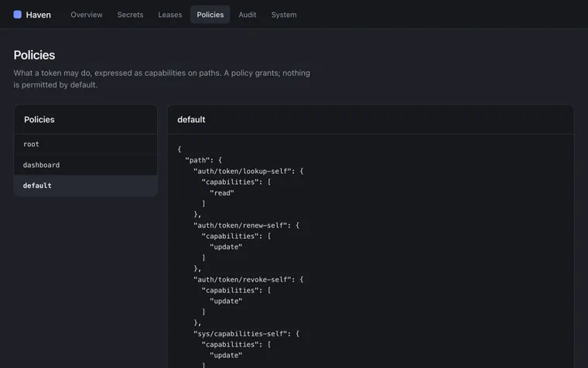The height and width of the screenshot is (368, 588).
Task: Click the policy description paragraph text
Action: (x=162, y=79)
